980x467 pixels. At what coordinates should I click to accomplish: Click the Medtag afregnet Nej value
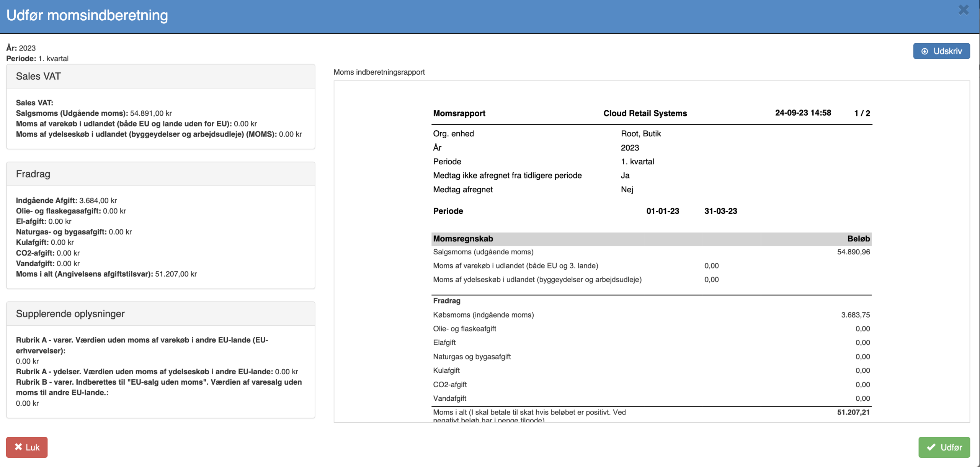[x=627, y=190]
